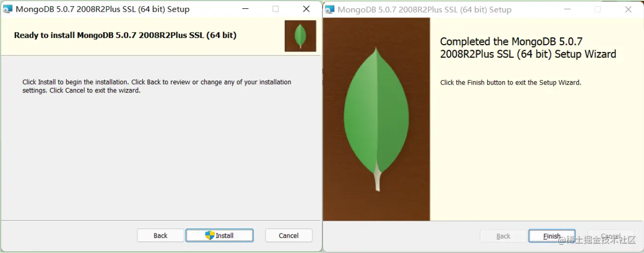Click the right window's title bar text
Screen dimensions: 644x253
coord(424,9)
